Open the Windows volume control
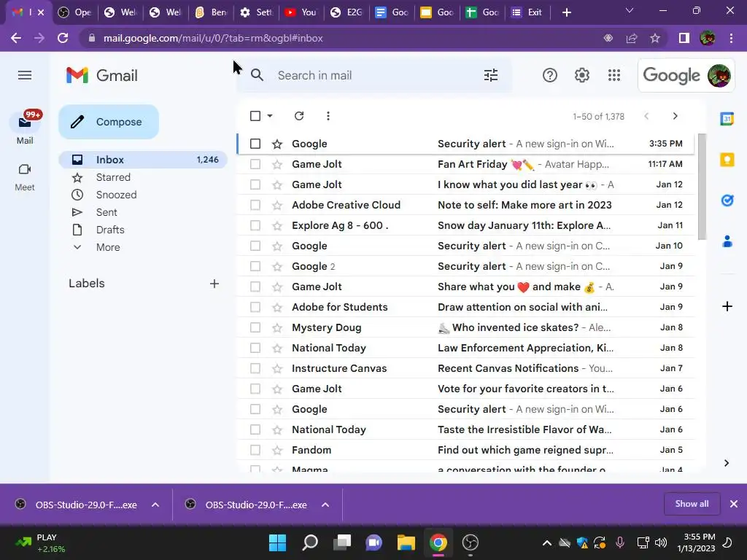Viewport: 747px width, 560px height. point(661,542)
